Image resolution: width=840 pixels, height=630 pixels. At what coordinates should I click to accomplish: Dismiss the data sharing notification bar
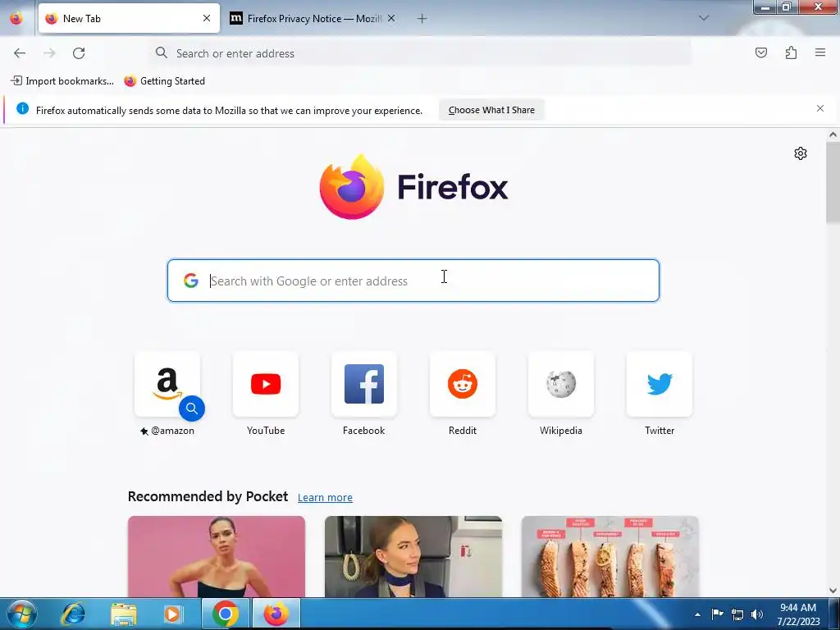pos(820,108)
